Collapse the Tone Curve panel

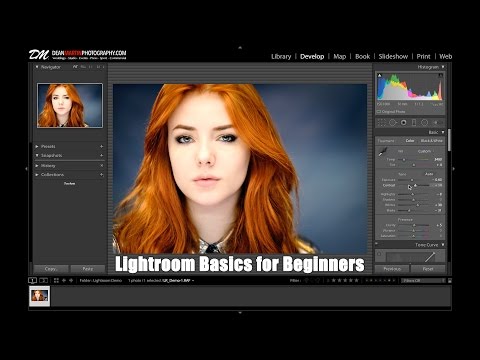tap(443, 245)
